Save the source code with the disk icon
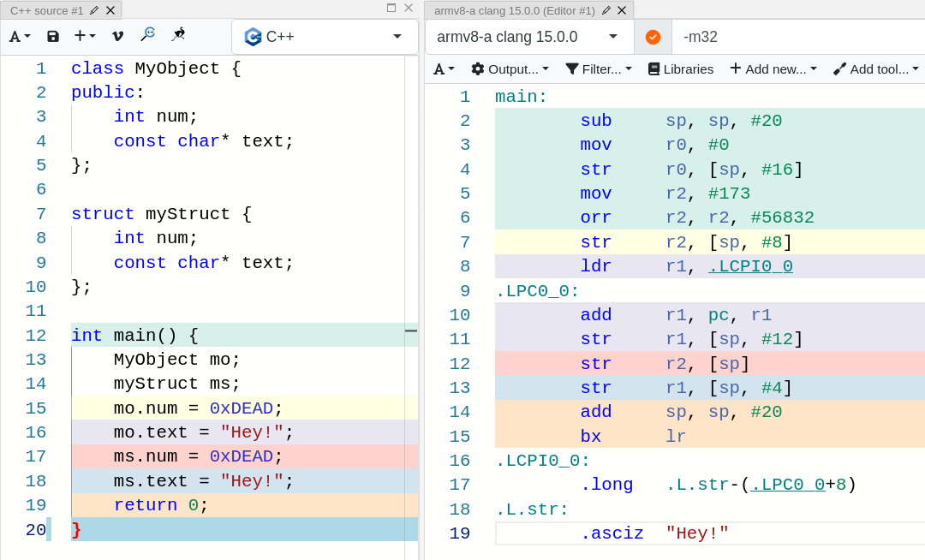This screenshot has height=560, width=925. pos(53,36)
